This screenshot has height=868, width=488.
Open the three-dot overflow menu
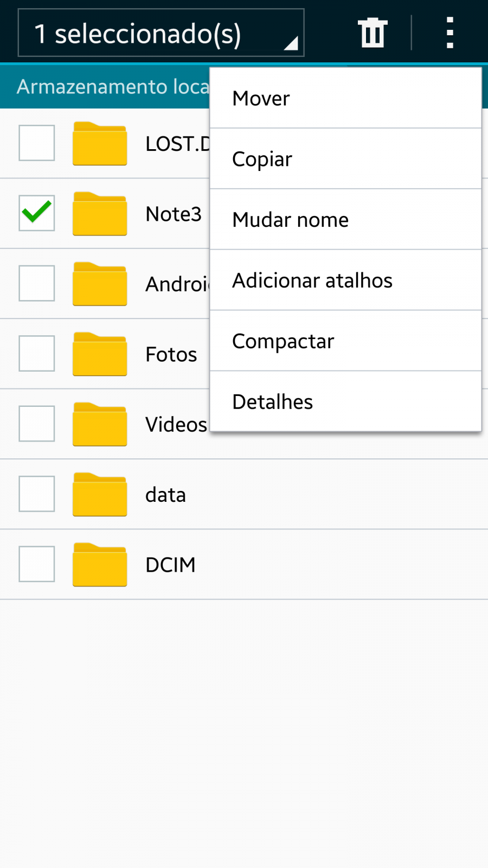(x=450, y=33)
